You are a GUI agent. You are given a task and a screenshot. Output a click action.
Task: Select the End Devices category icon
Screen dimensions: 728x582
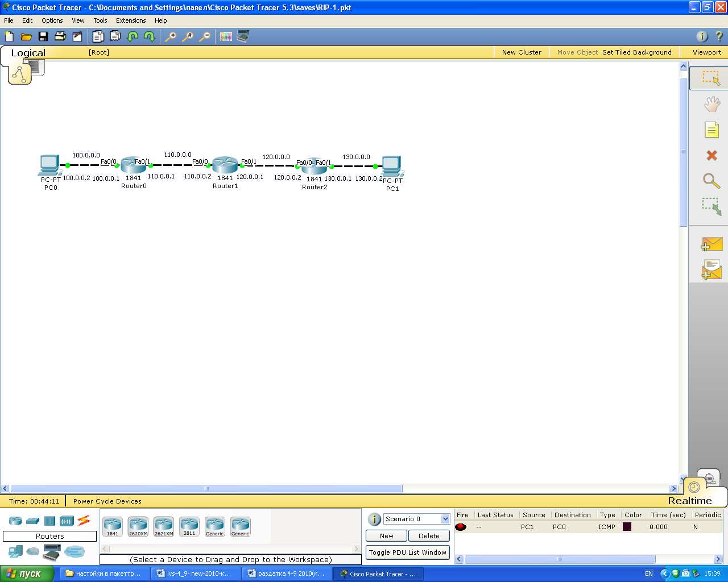15,551
